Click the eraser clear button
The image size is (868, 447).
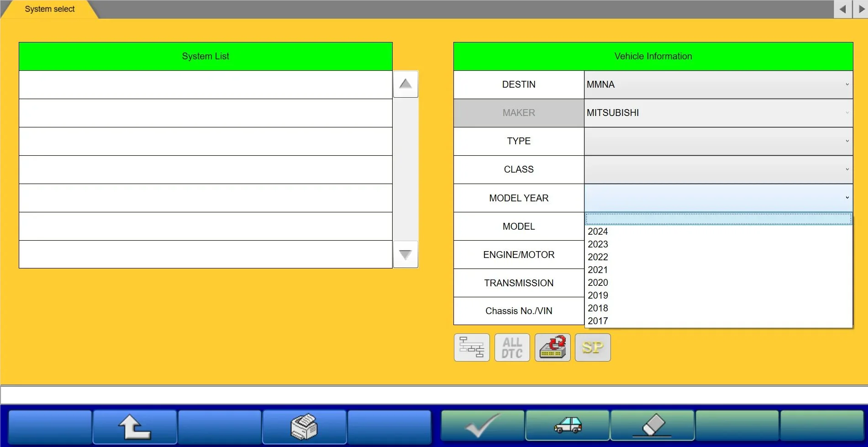[x=652, y=425]
